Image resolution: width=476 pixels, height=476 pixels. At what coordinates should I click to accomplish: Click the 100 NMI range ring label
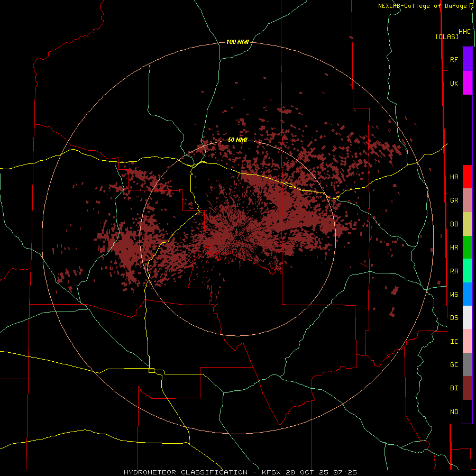point(237,42)
